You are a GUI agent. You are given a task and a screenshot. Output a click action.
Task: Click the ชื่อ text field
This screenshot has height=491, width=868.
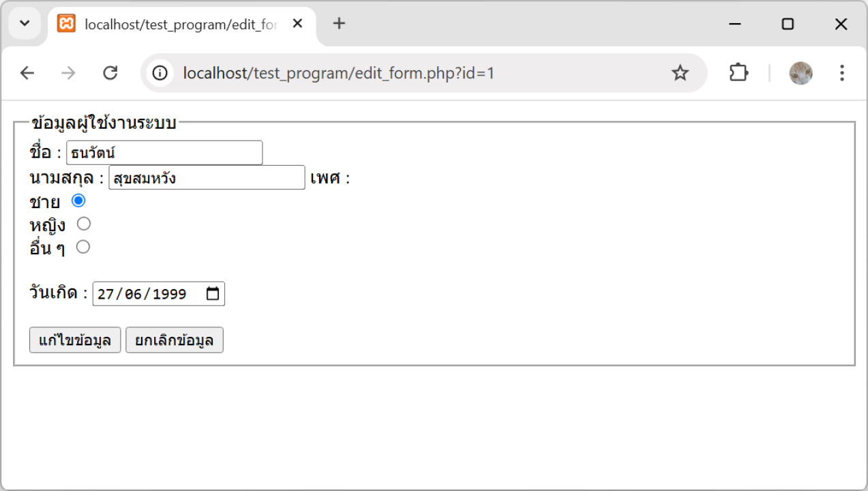[x=164, y=153]
